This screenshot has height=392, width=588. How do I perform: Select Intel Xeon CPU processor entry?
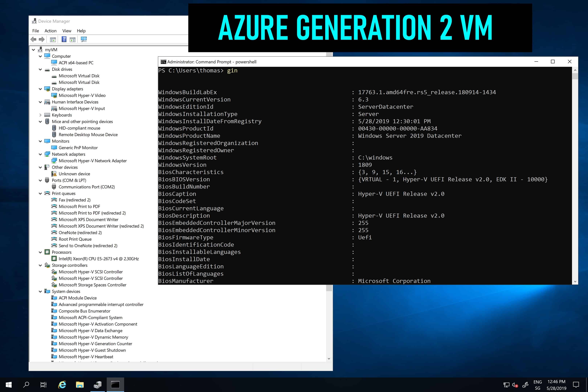coord(98,259)
